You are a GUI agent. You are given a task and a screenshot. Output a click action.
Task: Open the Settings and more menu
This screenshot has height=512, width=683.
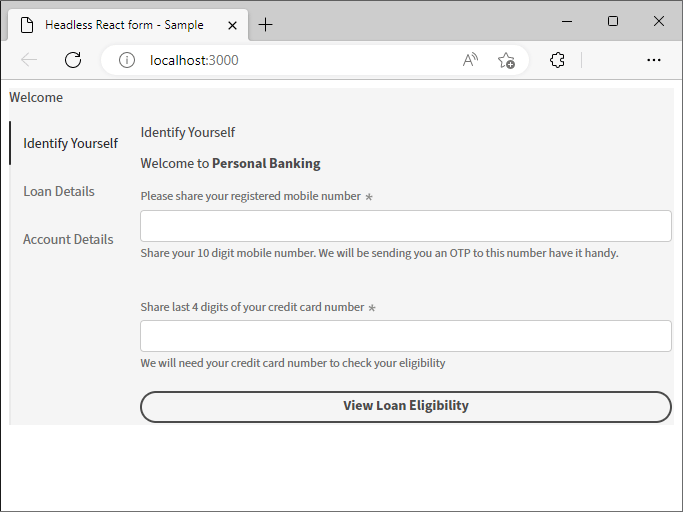(x=653, y=60)
